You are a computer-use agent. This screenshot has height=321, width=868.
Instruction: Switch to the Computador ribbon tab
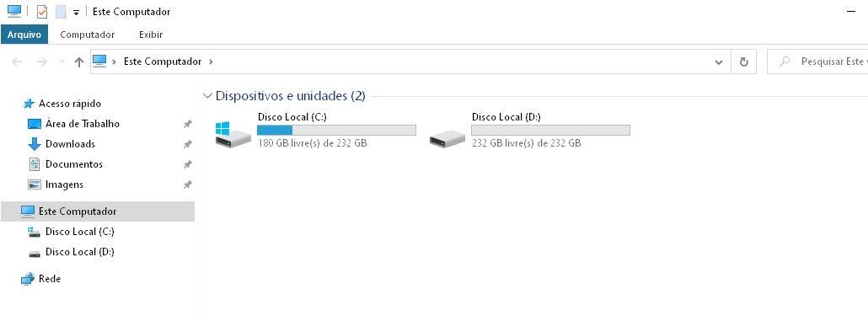tap(88, 35)
